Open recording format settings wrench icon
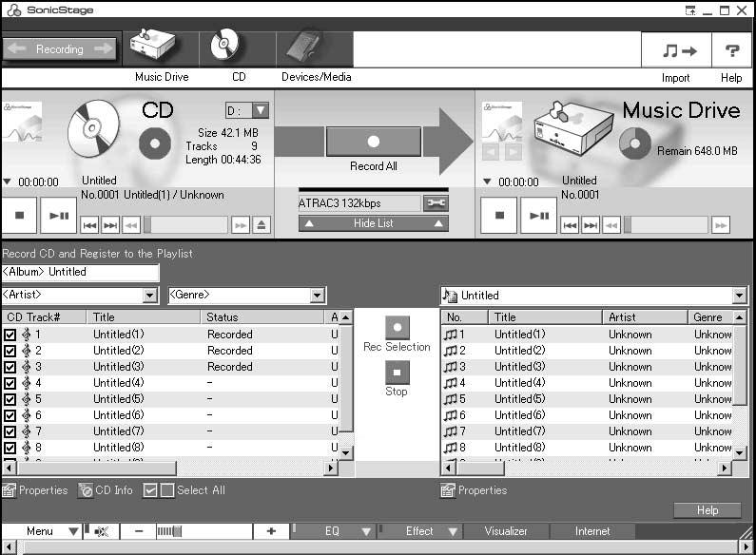Image resolution: width=756 pixels, height=555 pixels. coord(436,202)
